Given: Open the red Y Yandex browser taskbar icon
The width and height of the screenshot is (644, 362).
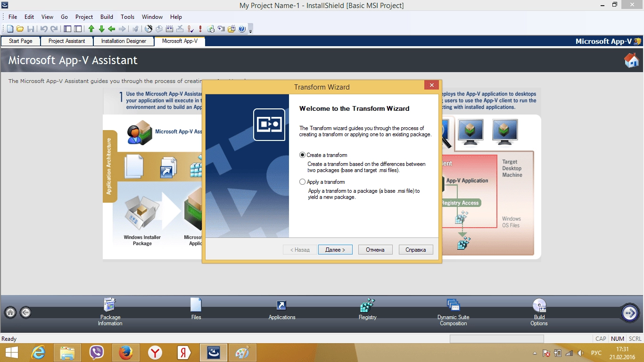Looking at the screenshot, I should pyautogui.click(x=155, y=353).
